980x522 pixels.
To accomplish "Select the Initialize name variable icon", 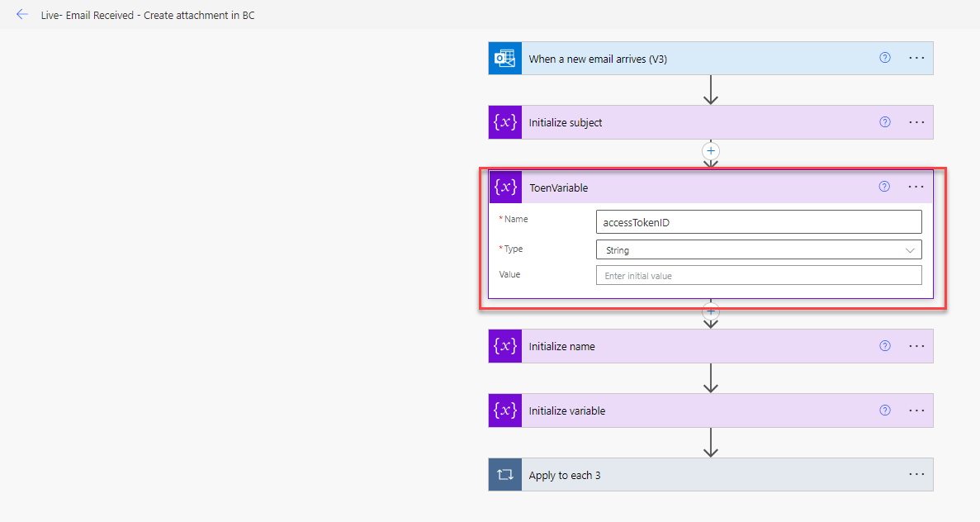I will [504, 346].
